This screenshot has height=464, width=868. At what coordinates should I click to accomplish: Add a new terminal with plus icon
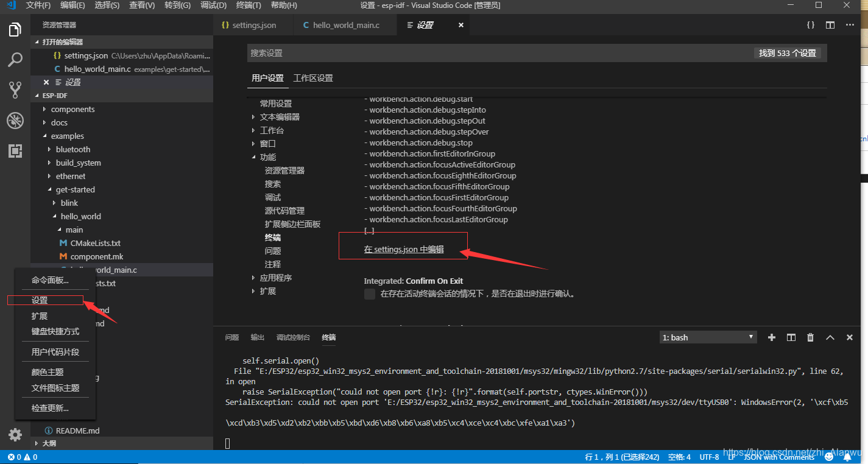(772, 337)
